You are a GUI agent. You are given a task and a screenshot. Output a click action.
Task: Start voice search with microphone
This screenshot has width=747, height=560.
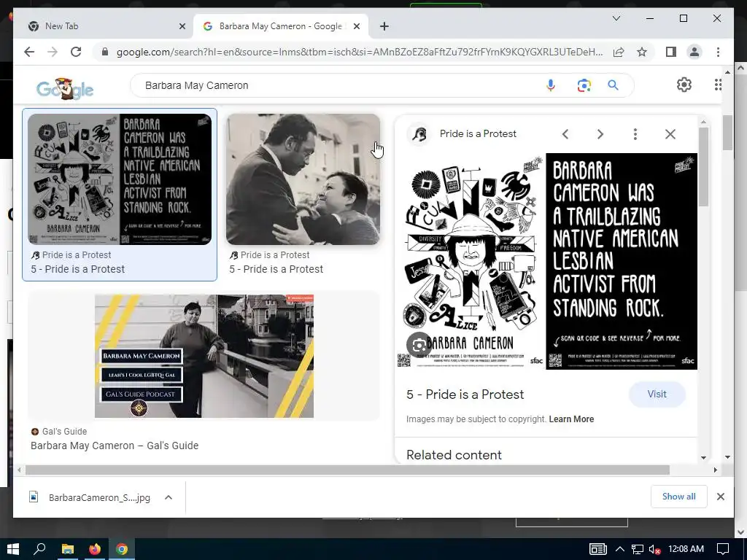point(551,85)
